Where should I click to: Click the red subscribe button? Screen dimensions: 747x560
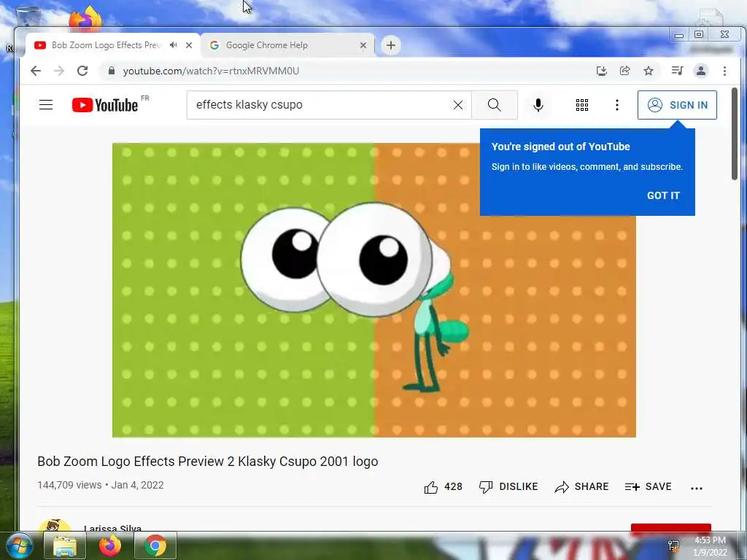(671, 528)
